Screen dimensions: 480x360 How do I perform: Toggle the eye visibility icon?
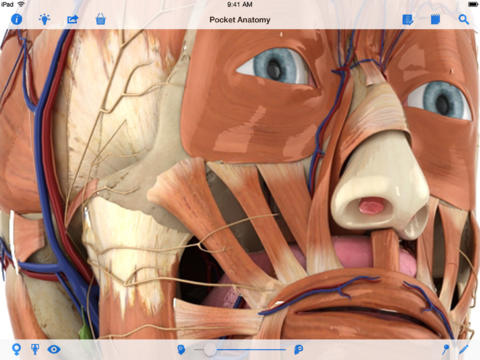pyautogui.click(x=54, y=349)
